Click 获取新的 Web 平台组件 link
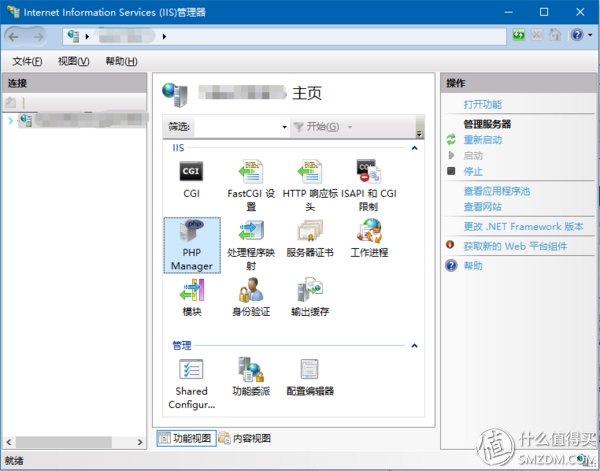Viewport: 600px width, 471px height. pos(515,246)
